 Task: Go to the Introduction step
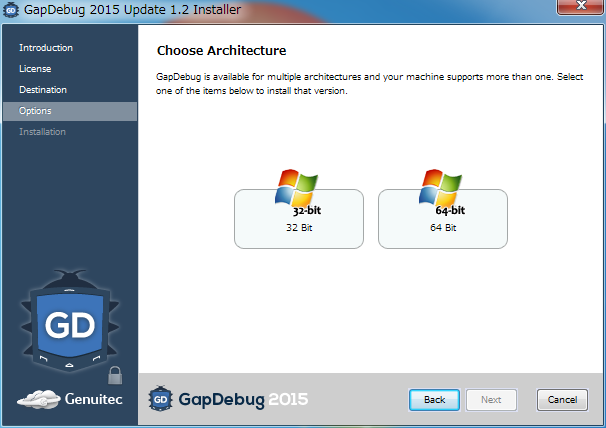[46, 48]
